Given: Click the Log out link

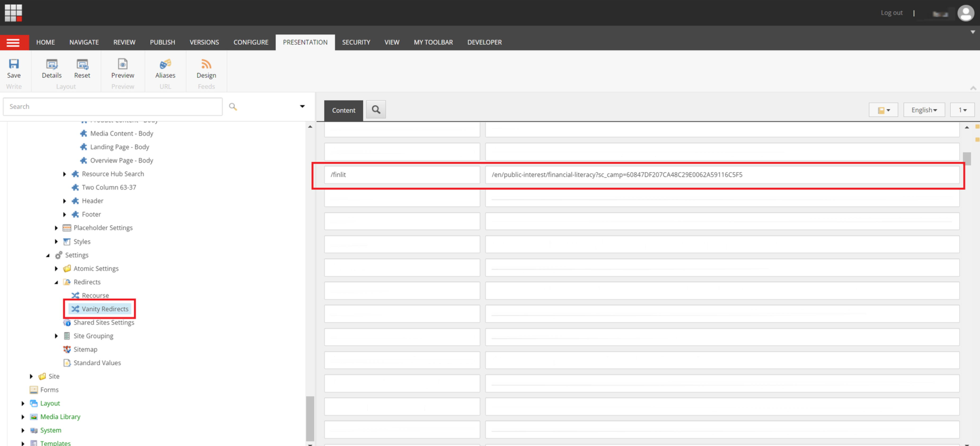Looking at the screenshot, I should [891, 12].
